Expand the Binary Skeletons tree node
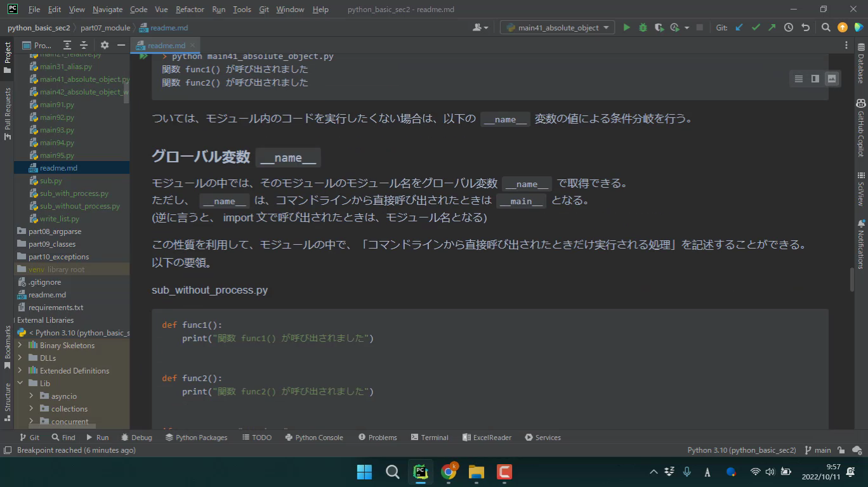This screenshot has height=487, width=868. tap(20, 345)
